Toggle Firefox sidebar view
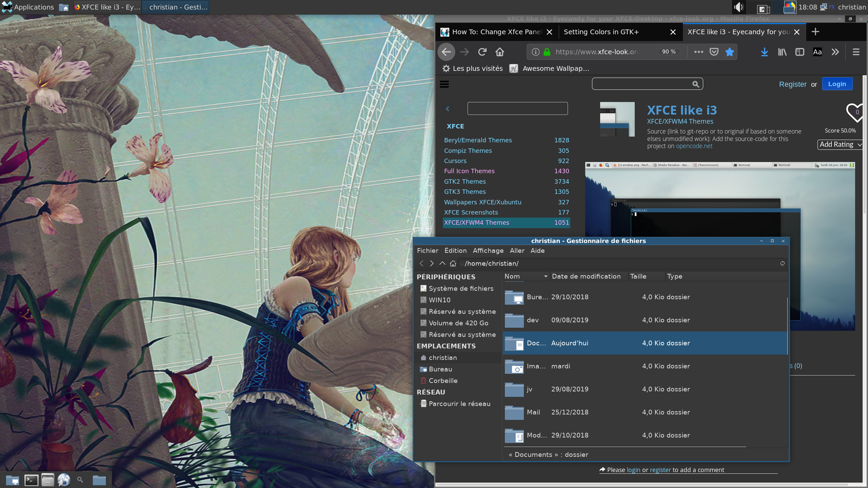 click(800, 52)
